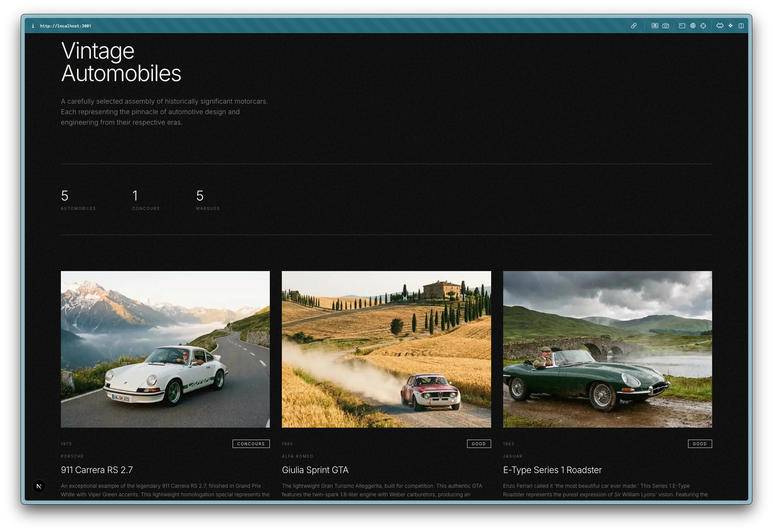The image size is (773, 532).
Task: Open the Alfa Romeo Giulia rally photo
Action: 386,349
